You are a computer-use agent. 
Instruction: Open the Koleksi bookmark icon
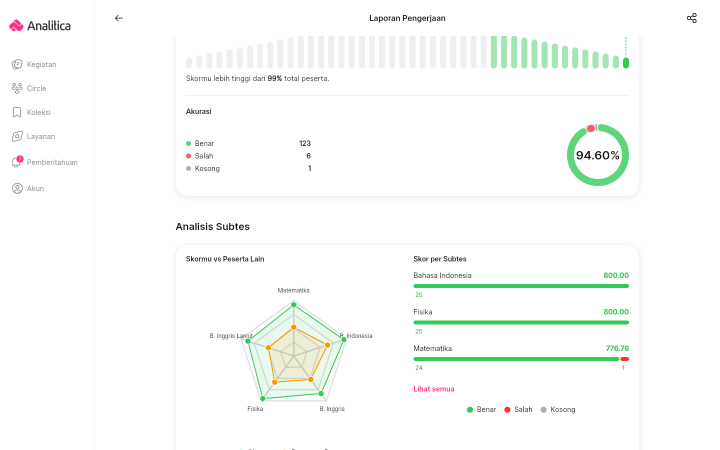click(x=17, y=112)
